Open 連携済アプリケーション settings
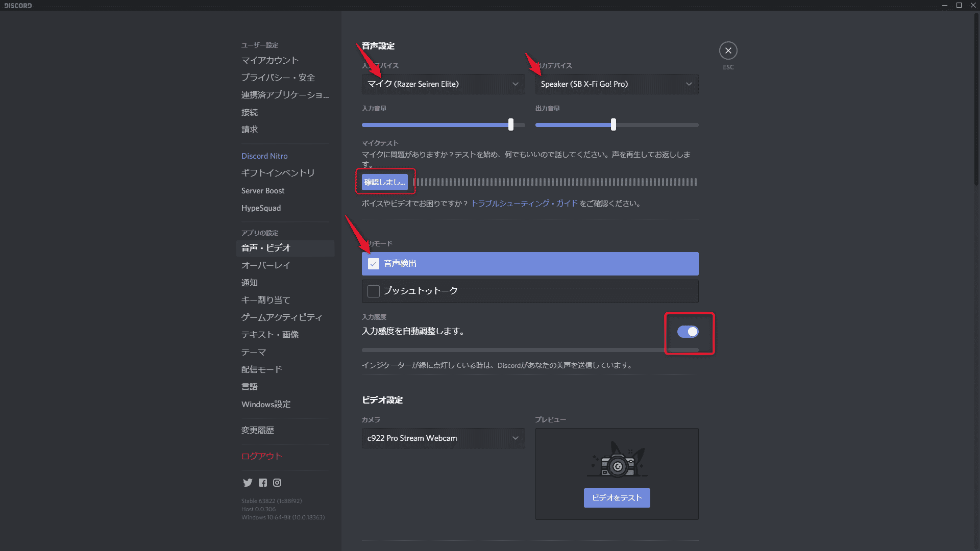 pos(285,95)
